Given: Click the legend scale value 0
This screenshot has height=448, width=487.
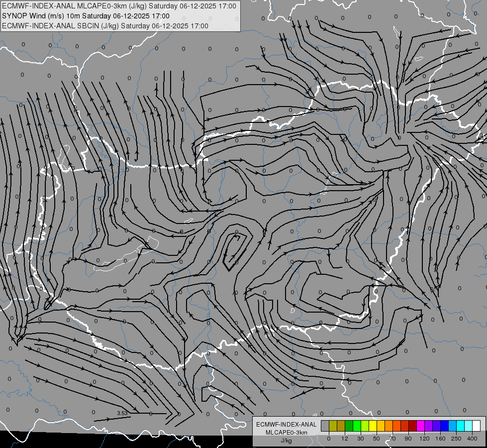Looking at the screenshot, I should 329,439.
